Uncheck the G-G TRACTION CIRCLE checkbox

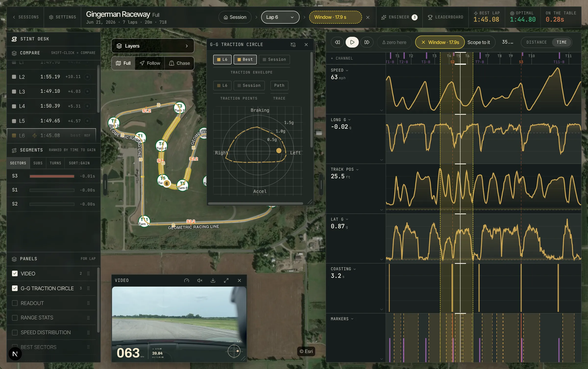15,288
